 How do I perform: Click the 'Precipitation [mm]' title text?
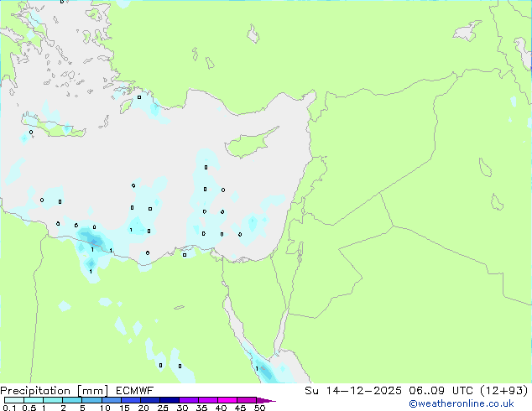point(55,391)
